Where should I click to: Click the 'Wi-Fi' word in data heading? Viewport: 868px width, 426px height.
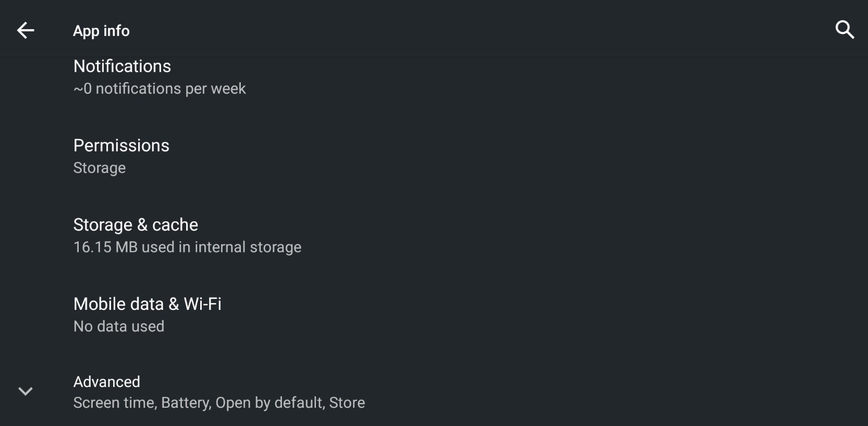point(202,304)
